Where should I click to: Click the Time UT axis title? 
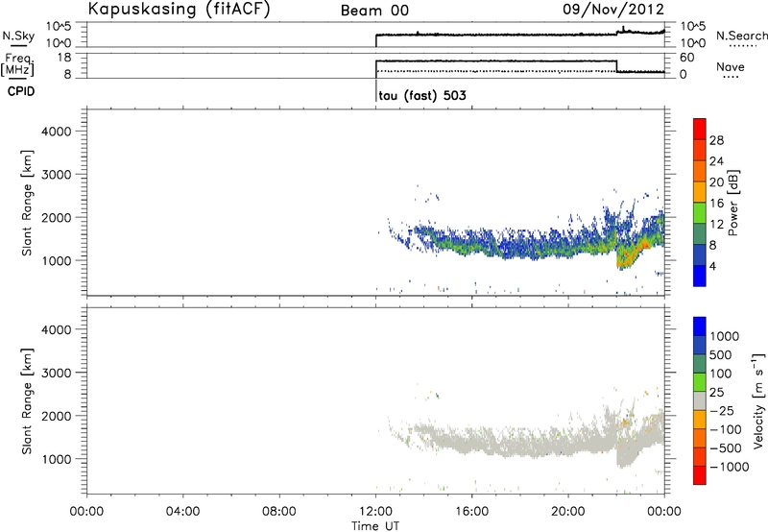375,526
